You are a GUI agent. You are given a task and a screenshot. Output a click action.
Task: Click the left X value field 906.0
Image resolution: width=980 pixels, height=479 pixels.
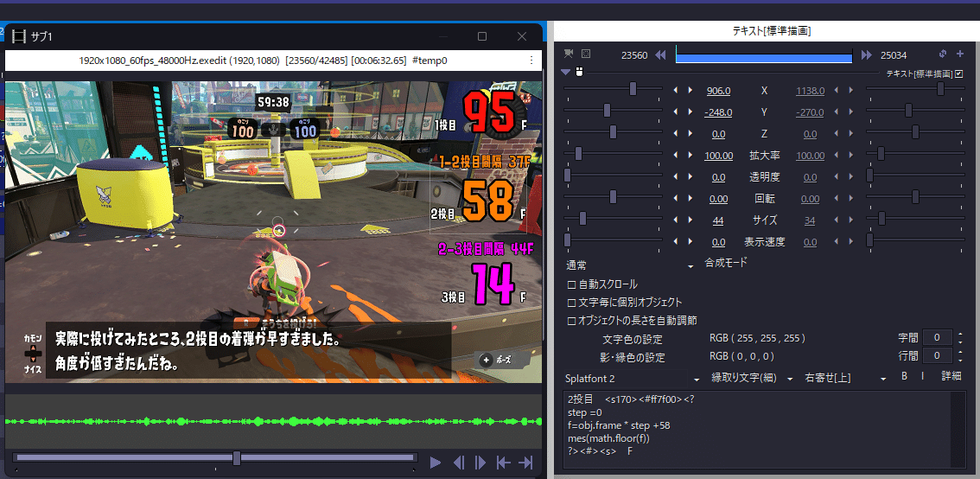click(x=718, y=91)
